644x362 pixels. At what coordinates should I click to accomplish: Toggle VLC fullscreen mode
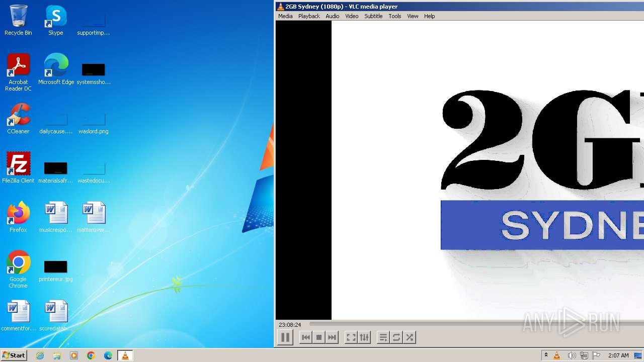pos(351,337)
